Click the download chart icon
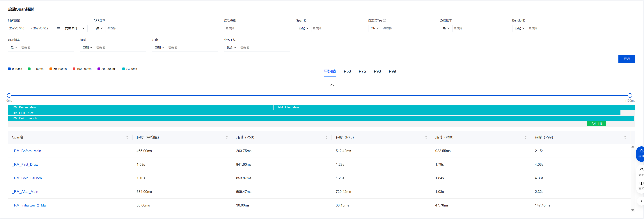This screenshot has width=644, height=219. 332,85
